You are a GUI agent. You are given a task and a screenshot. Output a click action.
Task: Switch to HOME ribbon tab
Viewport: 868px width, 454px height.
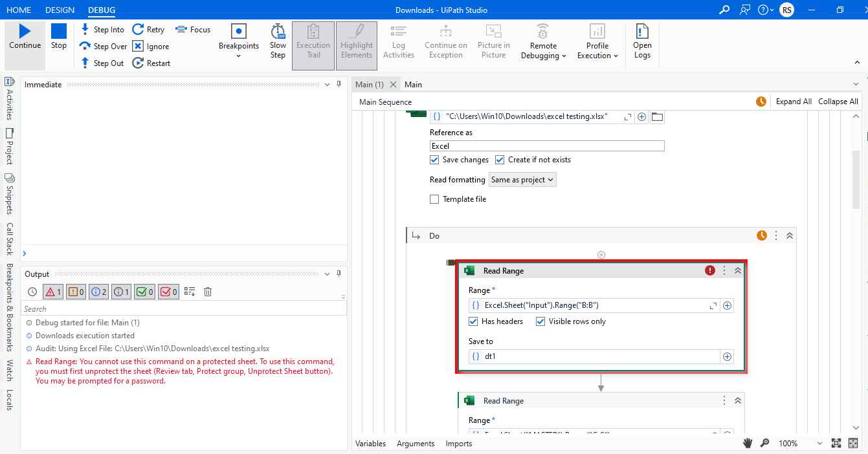(19, 10)
